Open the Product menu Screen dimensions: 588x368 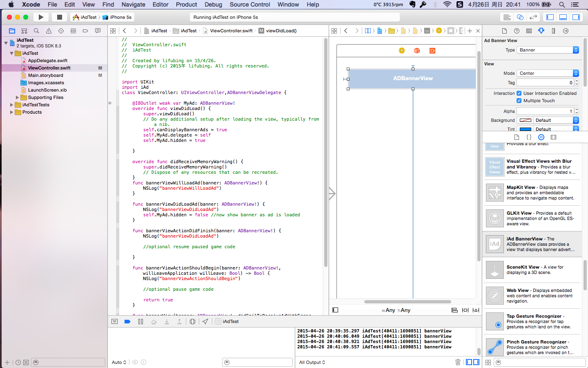click(186, 4)
